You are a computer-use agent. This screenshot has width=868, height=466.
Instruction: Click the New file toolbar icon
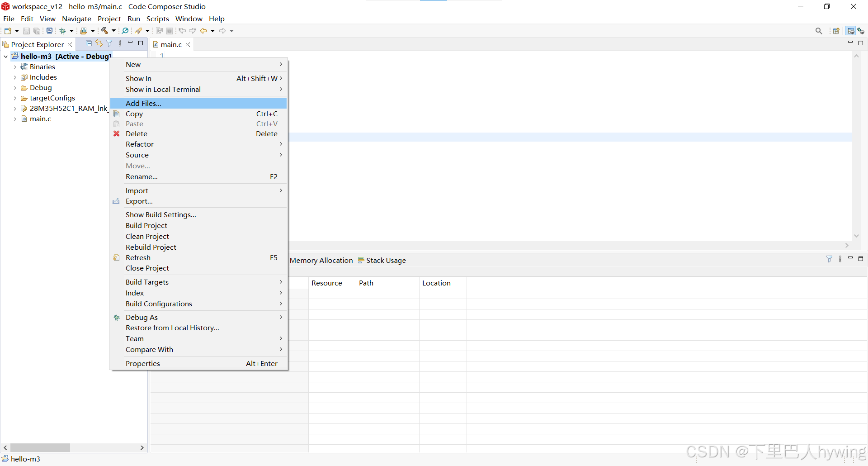point(8,31)
